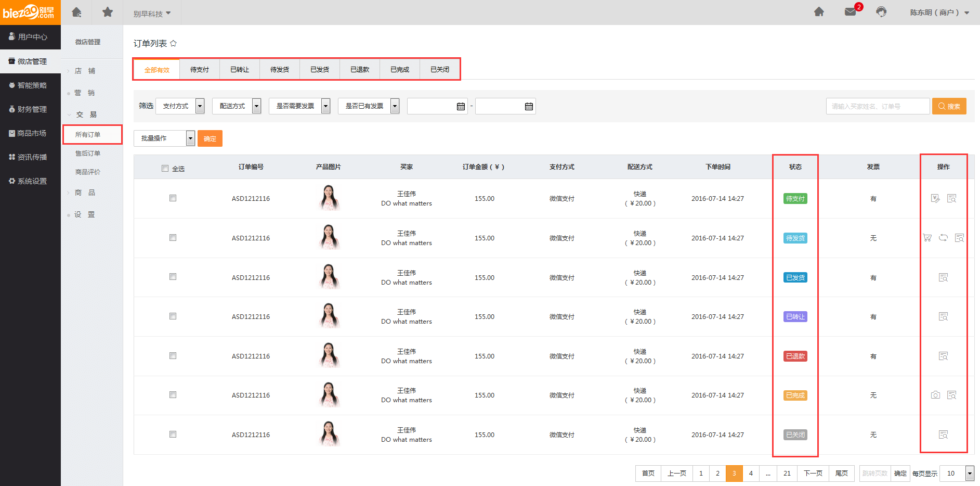
Task: Click the customer service headset icon
Action: (881, 11)
